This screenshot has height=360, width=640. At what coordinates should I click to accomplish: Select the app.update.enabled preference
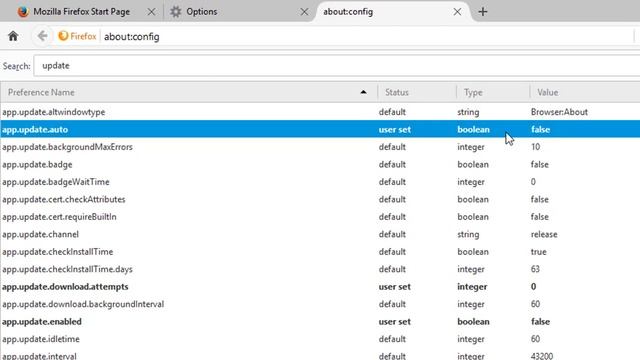pos(320,322)
